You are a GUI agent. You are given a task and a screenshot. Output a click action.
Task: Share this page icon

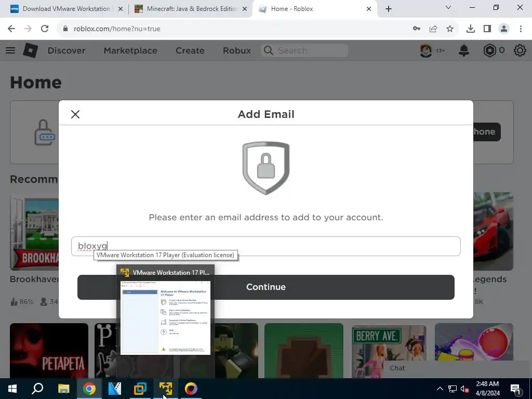point(433,29)
